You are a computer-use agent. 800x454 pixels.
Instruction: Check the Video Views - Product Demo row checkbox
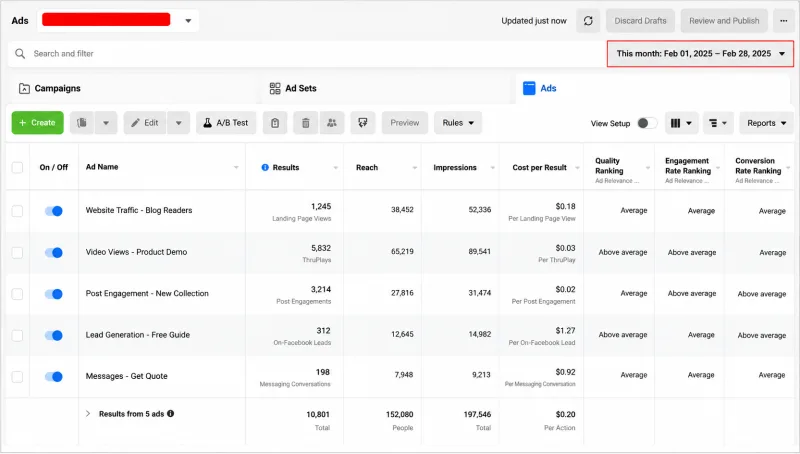point(17,253)
